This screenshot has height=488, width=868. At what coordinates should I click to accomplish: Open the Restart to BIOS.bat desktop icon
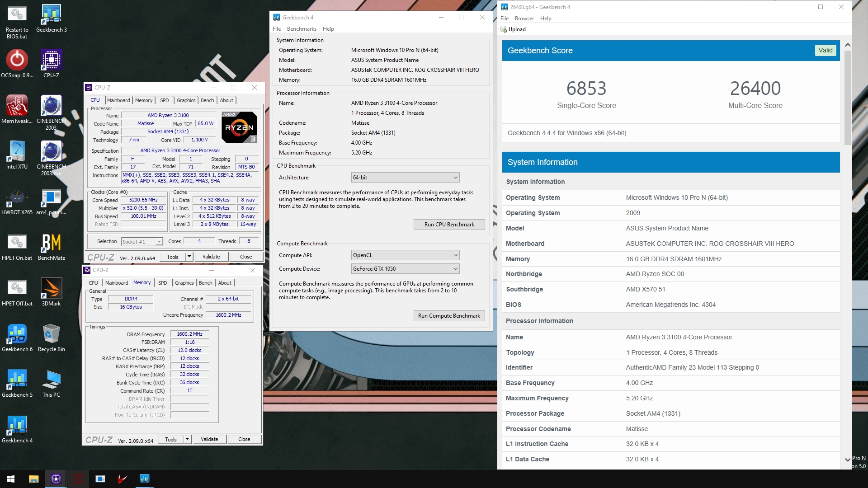(17, 22)
